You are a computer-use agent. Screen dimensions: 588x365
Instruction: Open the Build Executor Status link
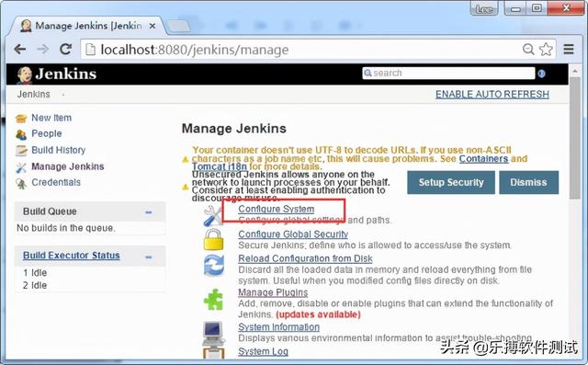coord(72,256)
